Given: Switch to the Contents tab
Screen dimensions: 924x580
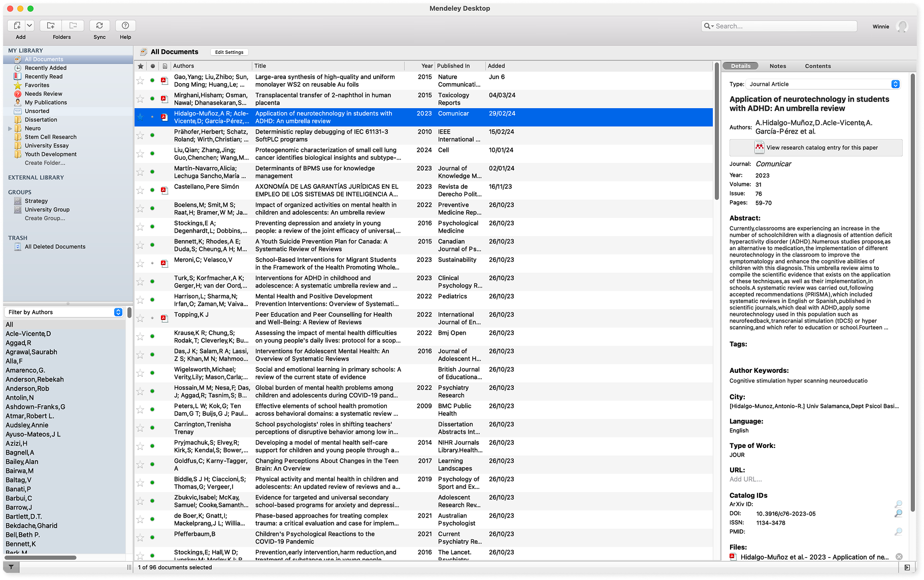Looking at the screenshot, I should click(x=817, y=66).
